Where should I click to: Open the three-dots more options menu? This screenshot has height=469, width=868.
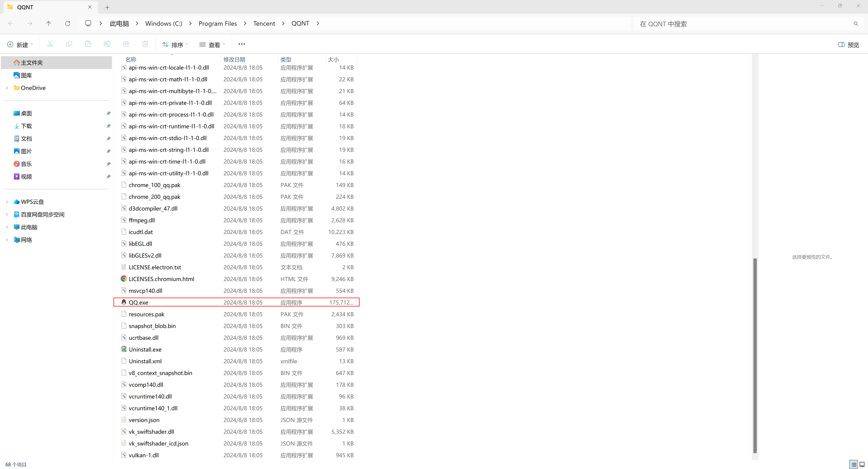point(242,44)
